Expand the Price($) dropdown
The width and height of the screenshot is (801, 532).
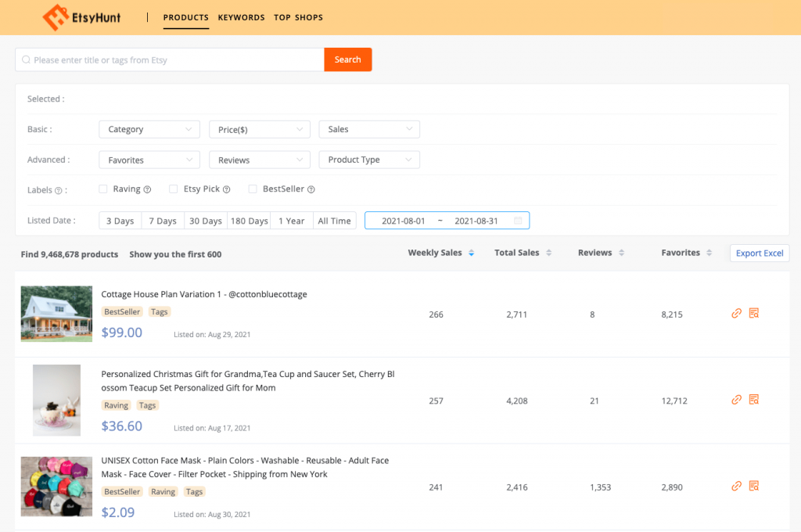coord(259,129)
